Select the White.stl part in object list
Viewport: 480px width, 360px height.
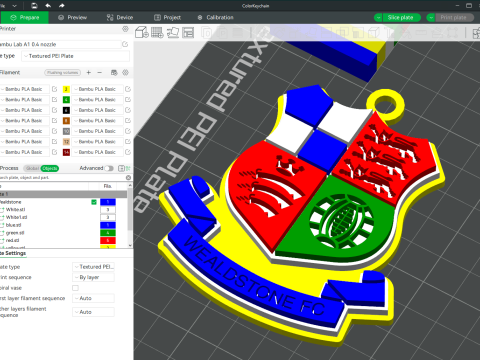coord(15,210)
